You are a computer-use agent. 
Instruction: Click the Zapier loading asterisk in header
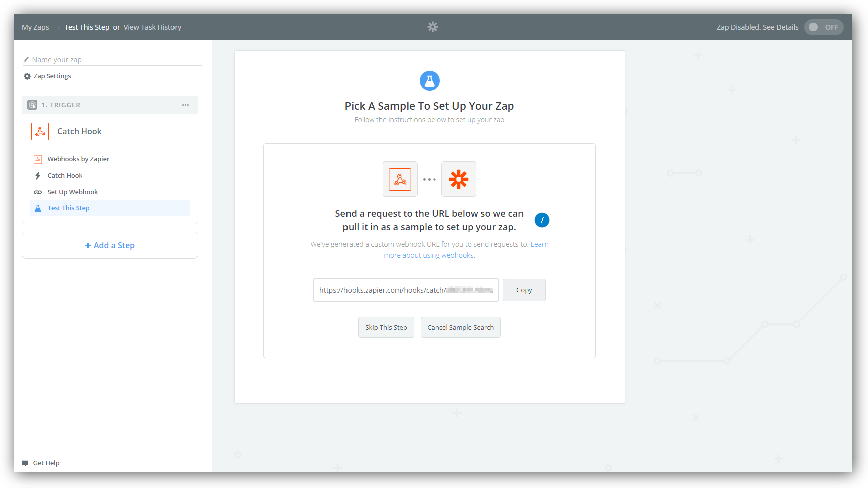click(433, 27)
